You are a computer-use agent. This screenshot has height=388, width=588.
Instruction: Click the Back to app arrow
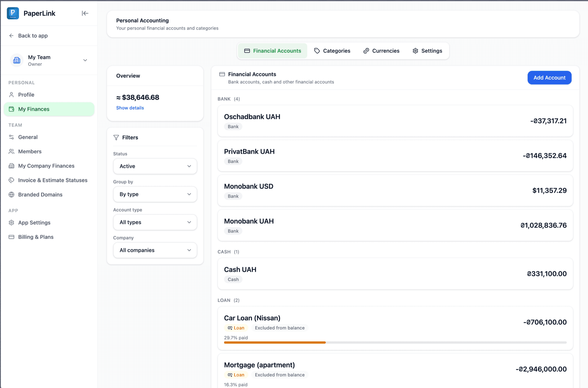(11, 36)
